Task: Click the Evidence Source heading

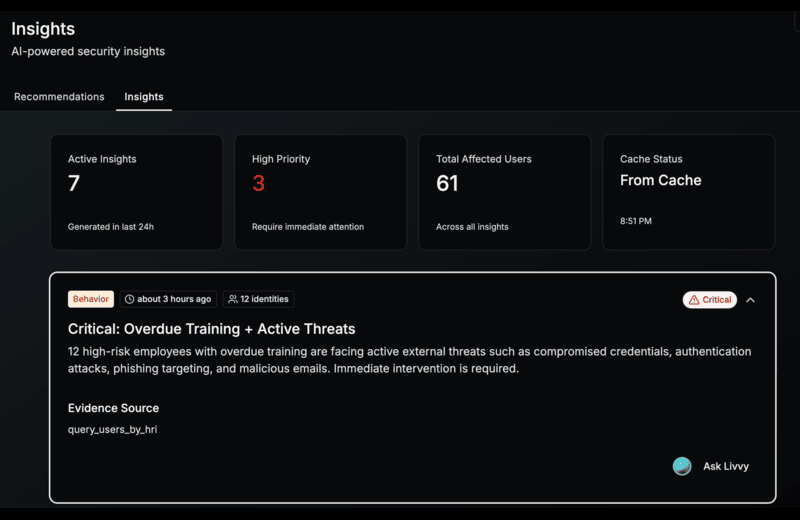Action: point(113,408)
